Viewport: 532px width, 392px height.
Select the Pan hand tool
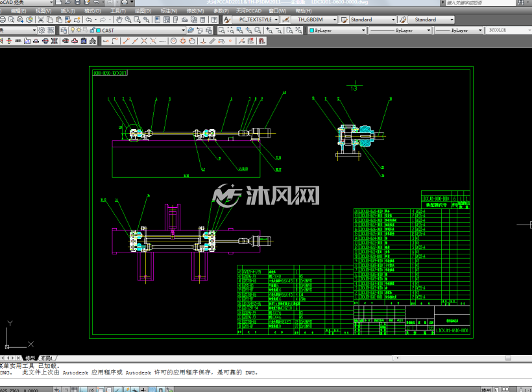119,19
